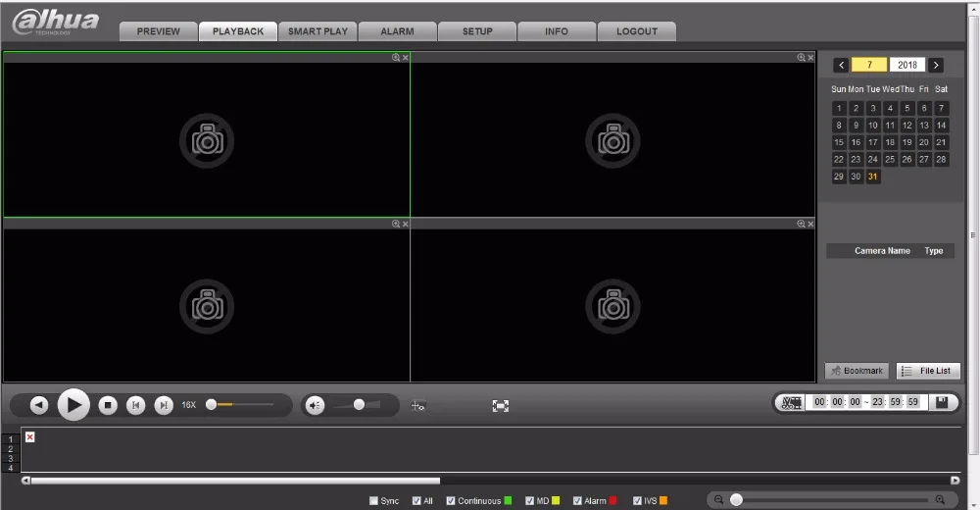
Task: Click the horizontal timeline scrollbar thumb
Action: [235, 481]
